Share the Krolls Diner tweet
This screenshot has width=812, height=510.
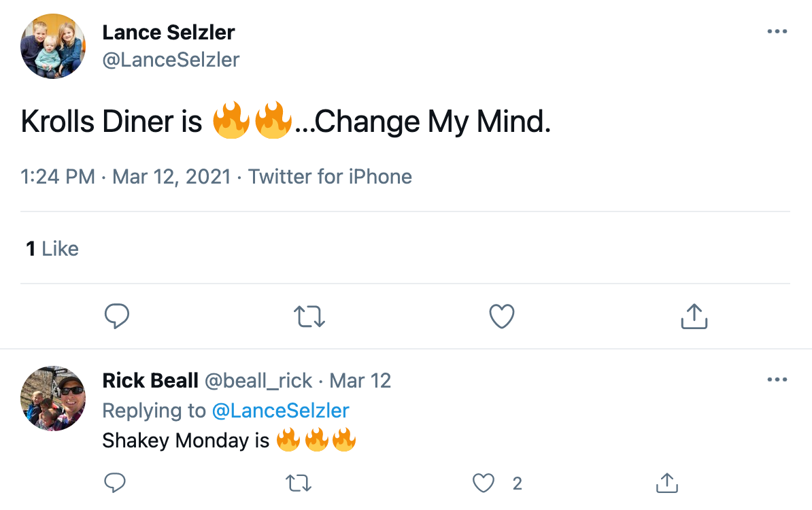point(694,316)
